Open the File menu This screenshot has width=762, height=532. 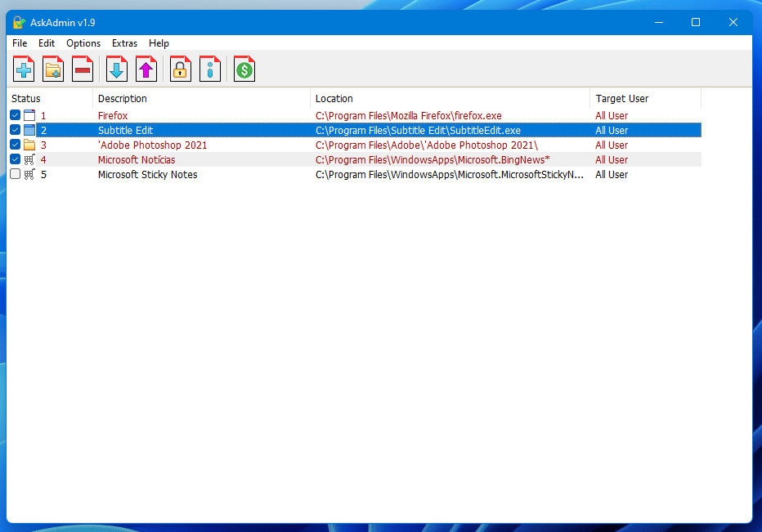point(20,43)
